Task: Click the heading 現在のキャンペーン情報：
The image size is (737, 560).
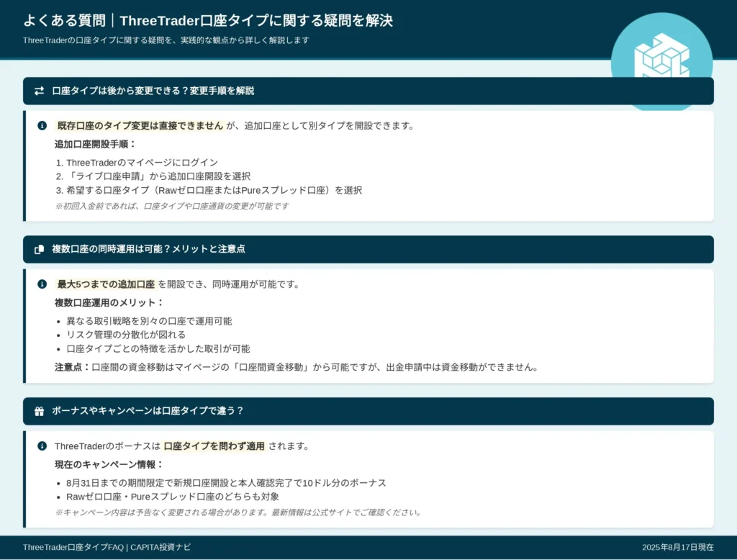Action: click(x=109, y=464)
